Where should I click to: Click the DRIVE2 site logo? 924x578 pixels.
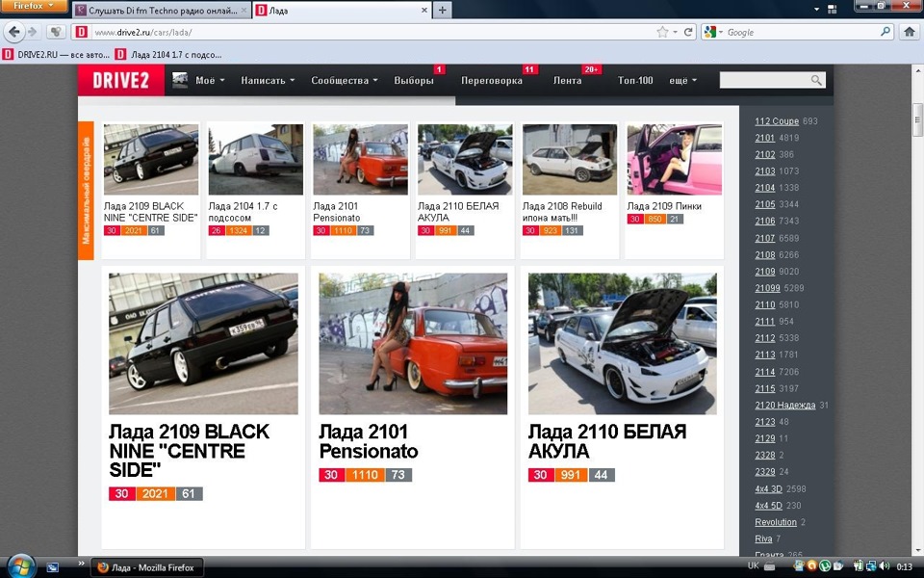[x=121, y=80]
